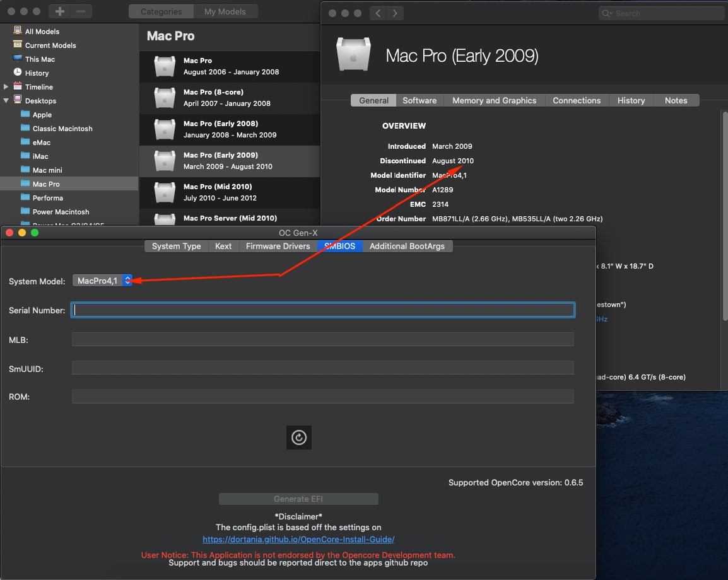Switch to System Type tab in OC Gen-X
Screen dimensions: 728x580
(176, 246)
